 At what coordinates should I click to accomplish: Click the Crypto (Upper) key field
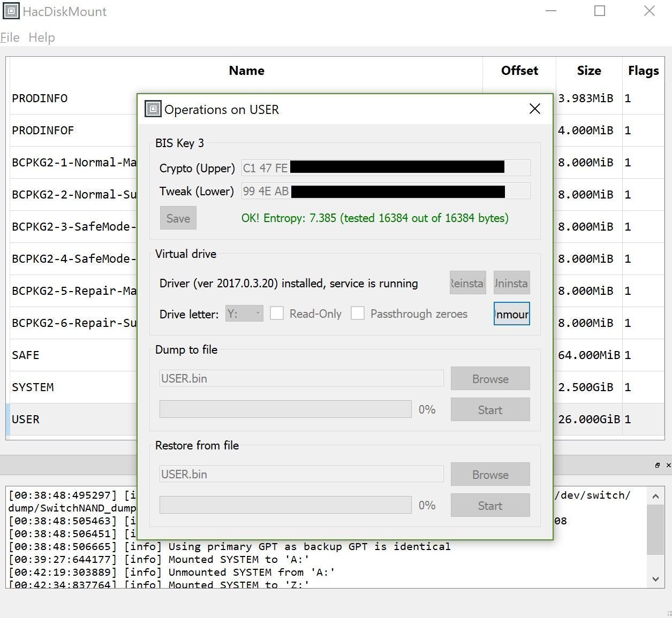[386, 168]
